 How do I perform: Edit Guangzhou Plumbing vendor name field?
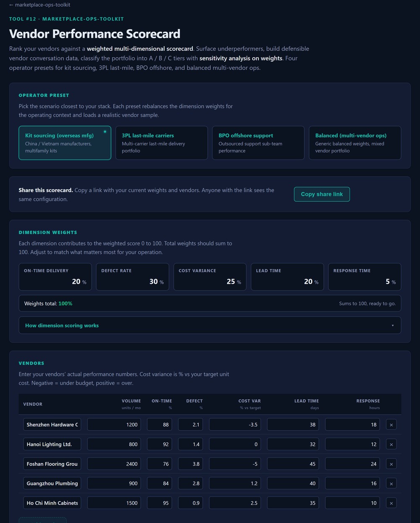[52, 483]
